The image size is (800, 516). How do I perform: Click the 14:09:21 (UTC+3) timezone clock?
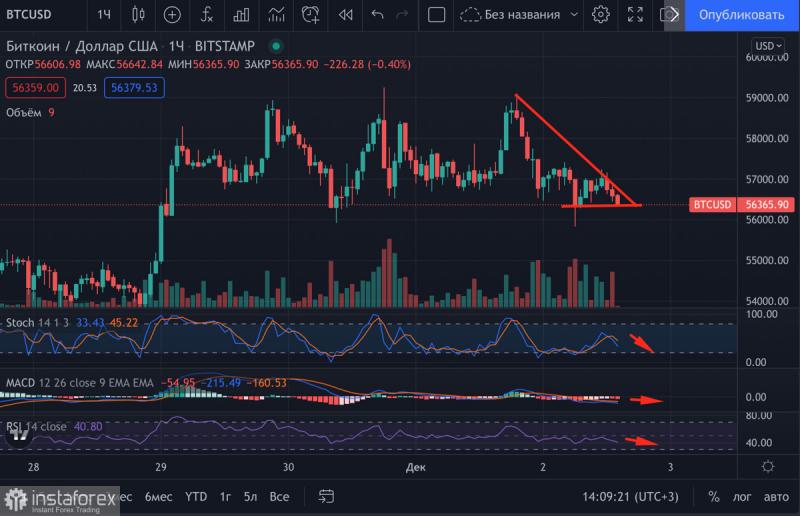coord(631,497)
